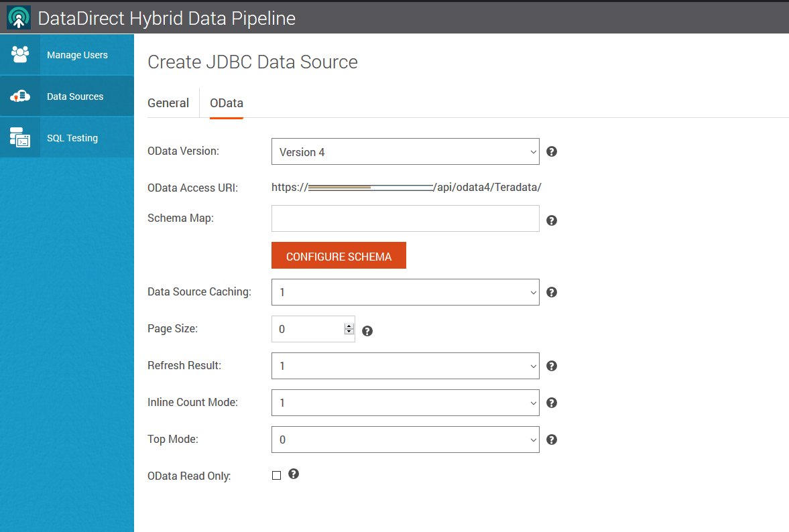Open help icon for Refresh Result
Viewport: 789px width, 532px height.
(552, 366)
